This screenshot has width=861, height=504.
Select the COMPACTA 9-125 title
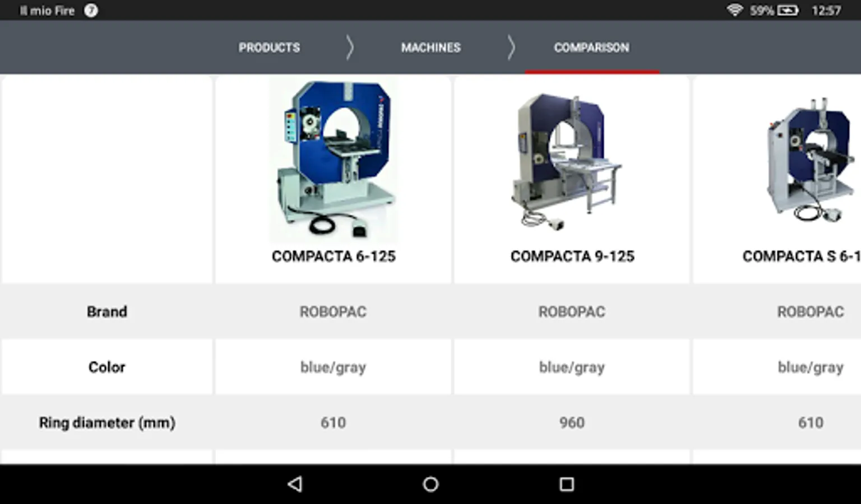(572, 256)
